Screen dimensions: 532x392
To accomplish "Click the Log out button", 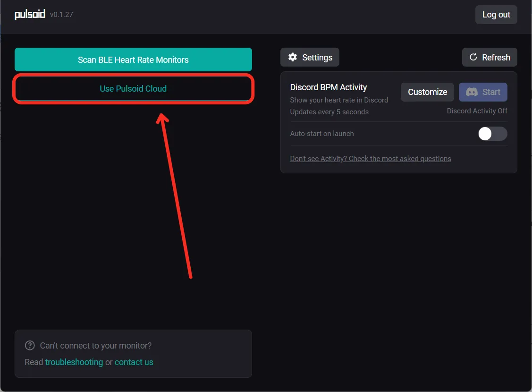I will 496,15.
